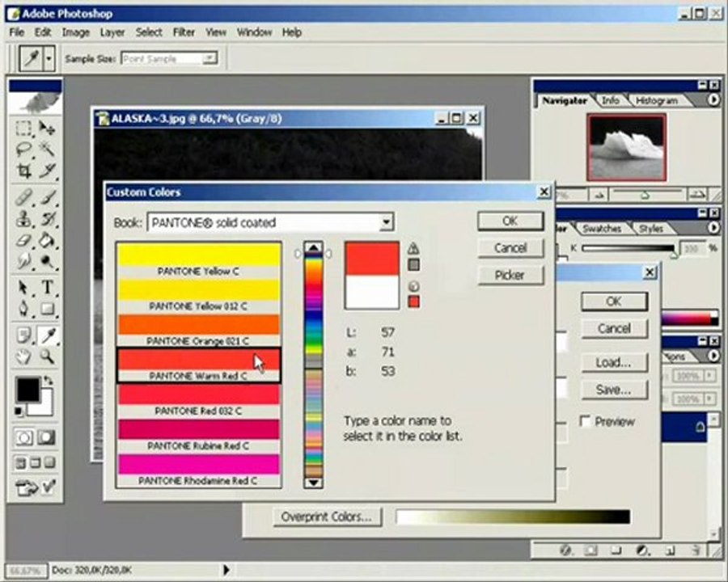Select the PANTONE Rubine Red C swatch
This screenshot has width=728, height=582.
(199, 435)
